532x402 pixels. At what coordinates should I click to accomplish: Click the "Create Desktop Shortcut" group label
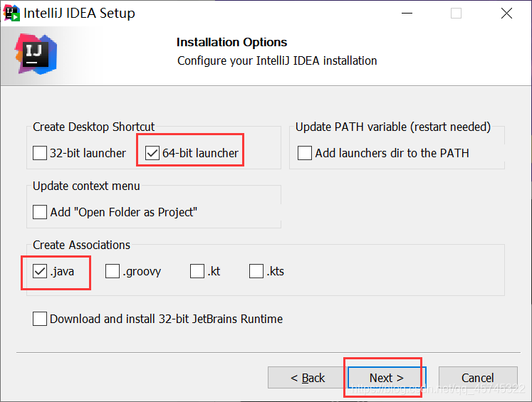point(93,127)
